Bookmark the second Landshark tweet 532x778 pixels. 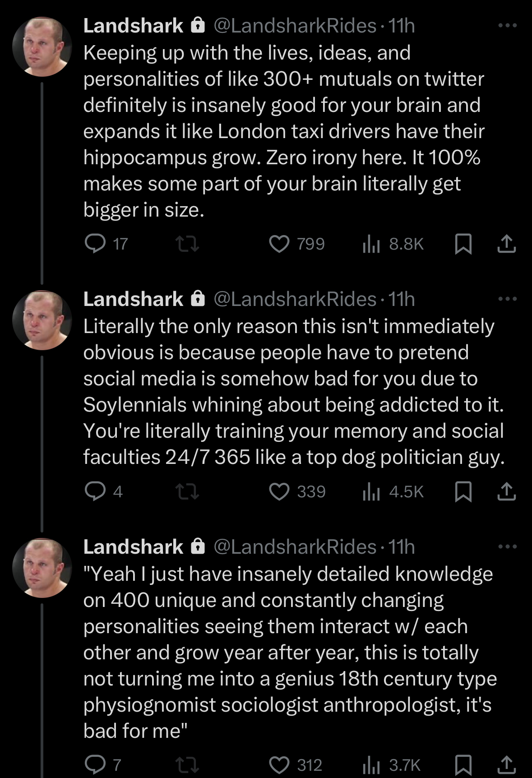[x=463, y=492]
